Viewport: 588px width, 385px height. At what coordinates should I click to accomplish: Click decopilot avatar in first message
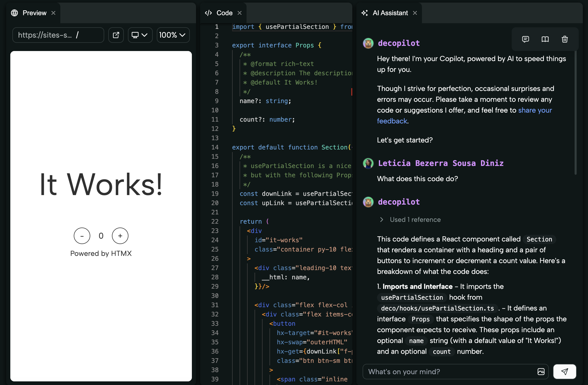coord(368,43)
